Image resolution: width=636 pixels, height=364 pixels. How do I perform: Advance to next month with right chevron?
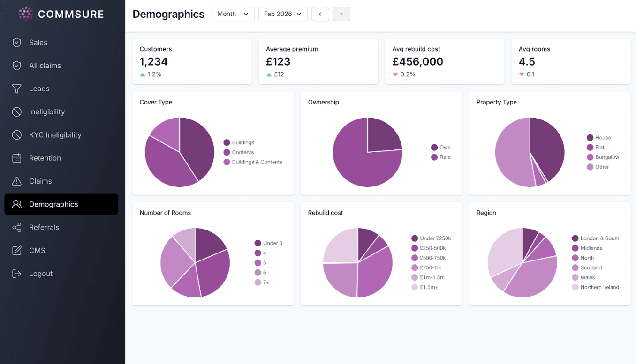pyautogui.click(x=341, y=14)
